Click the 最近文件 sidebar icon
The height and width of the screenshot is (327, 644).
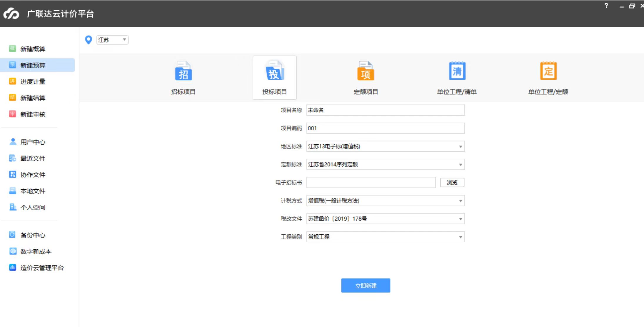point(13,158)
